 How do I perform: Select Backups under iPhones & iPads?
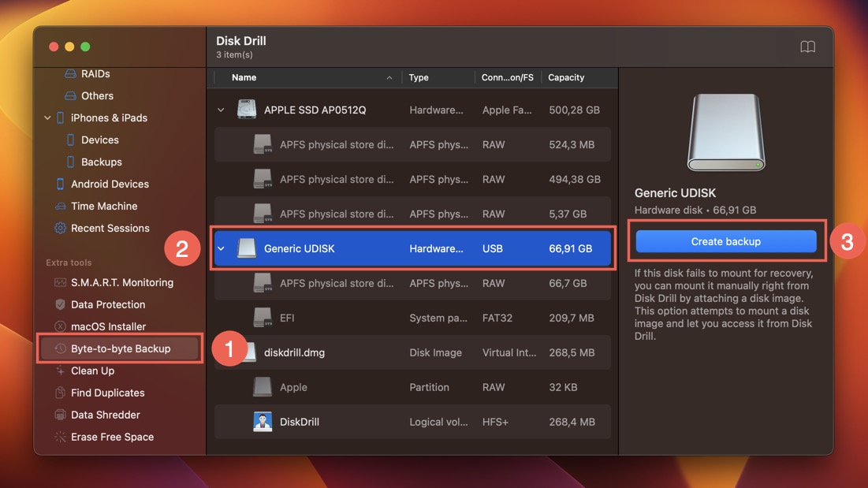click(x=101, y=162)
